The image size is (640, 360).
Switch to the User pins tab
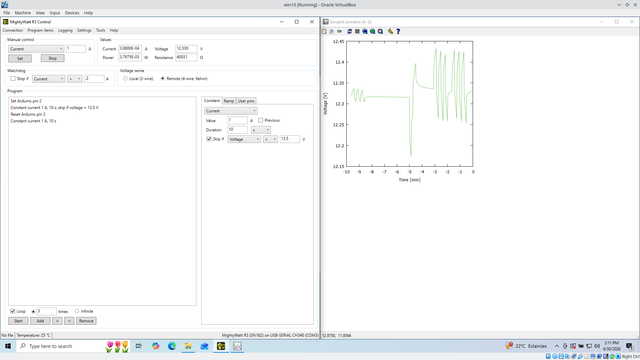pos(246,101)
